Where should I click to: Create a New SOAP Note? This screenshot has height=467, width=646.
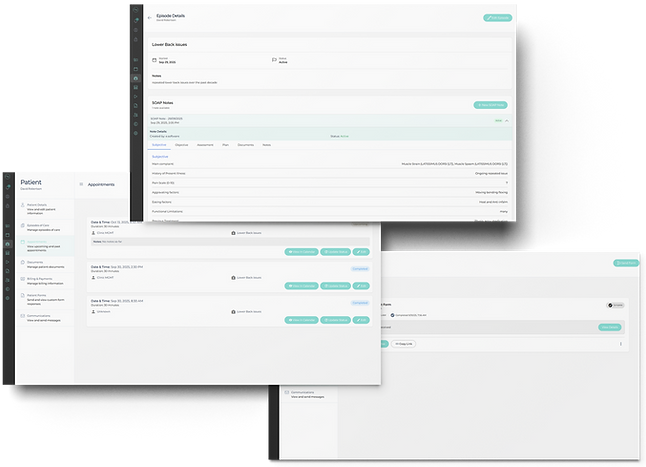(490, 105)
